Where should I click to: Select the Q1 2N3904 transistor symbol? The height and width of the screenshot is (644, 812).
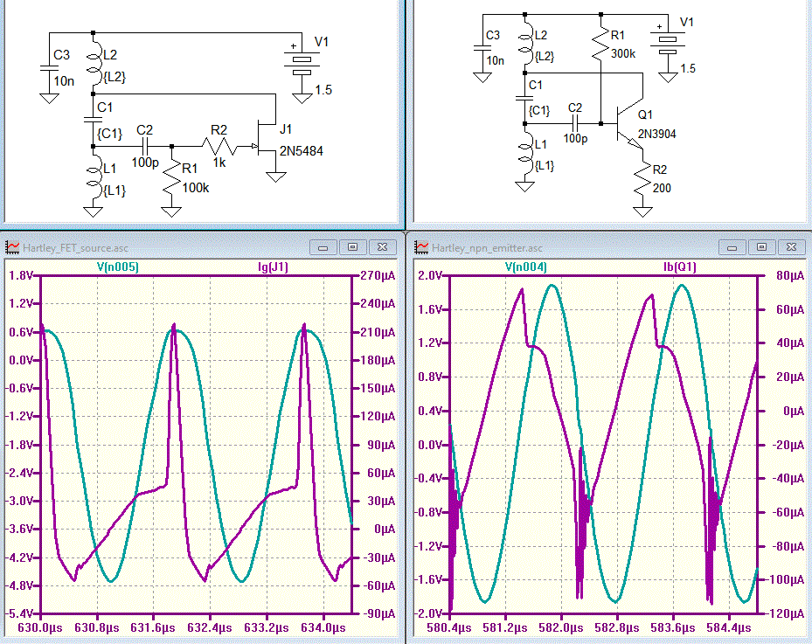click(x=623, y=123)
